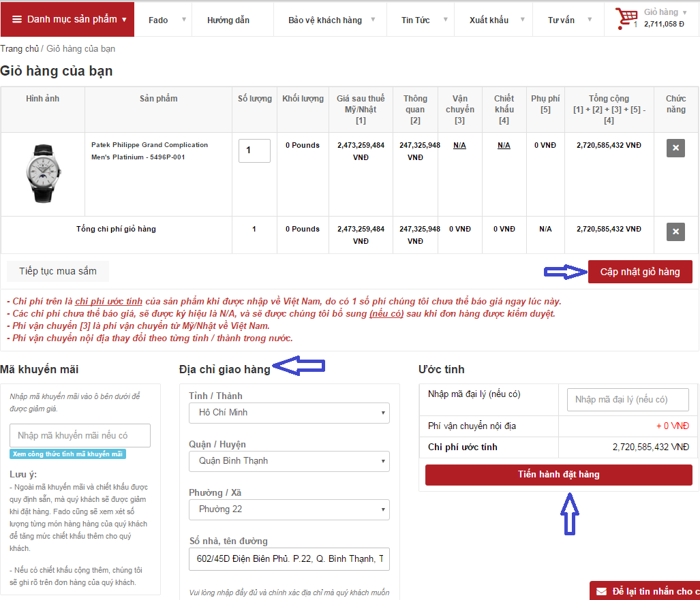This screenshot has width=700, height=600.
Task: Click the Tiến hành đặt hàng button
Action: (558, 475)
